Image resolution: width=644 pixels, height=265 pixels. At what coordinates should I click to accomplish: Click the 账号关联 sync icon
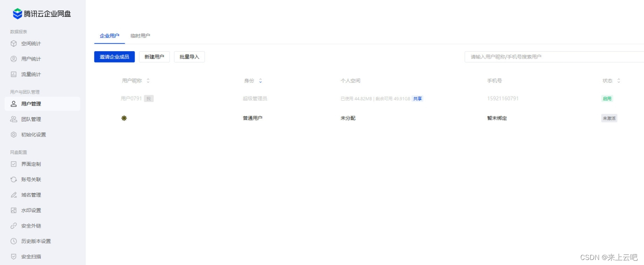click(13, 179)
